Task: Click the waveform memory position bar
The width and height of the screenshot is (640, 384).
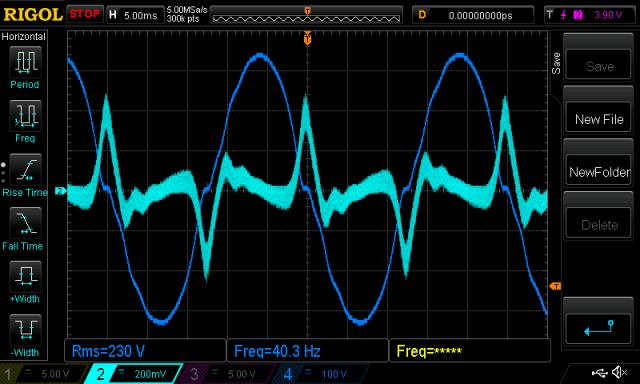Action: 307,17
